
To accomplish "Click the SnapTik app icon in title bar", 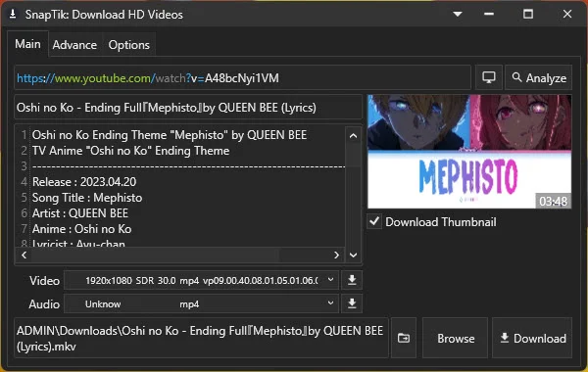I will 13,15.
